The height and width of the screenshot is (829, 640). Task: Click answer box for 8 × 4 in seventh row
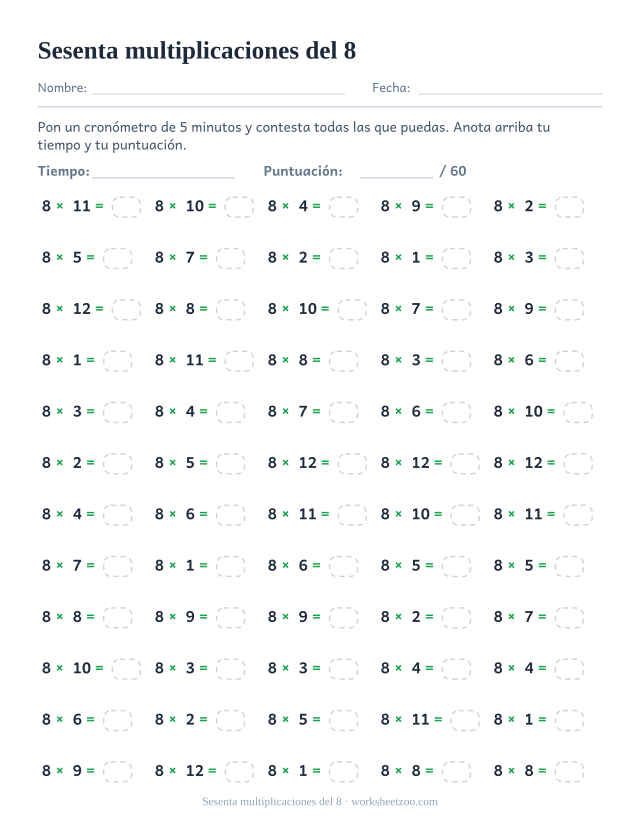point(117,515)
